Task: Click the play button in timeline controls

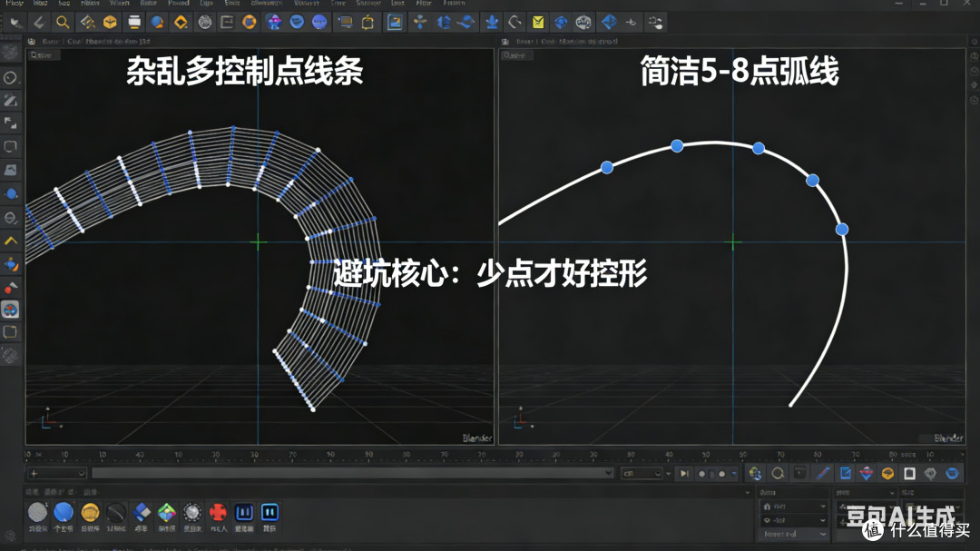Action: tap(684, 474)
